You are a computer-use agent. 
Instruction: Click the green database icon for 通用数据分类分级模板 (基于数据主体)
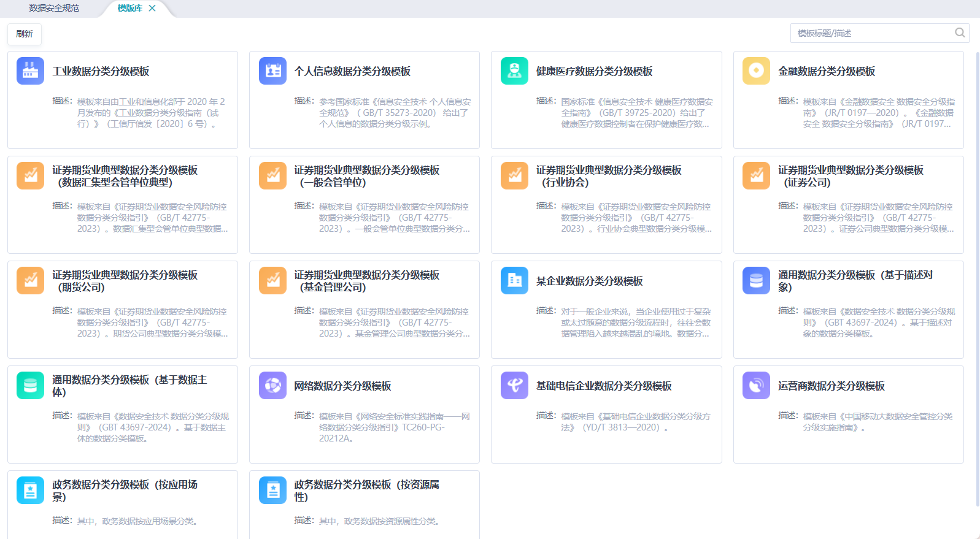click(30, 386)
